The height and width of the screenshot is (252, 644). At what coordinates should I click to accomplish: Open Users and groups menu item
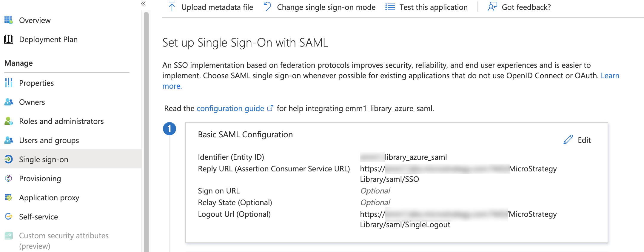tap(49, 140)
